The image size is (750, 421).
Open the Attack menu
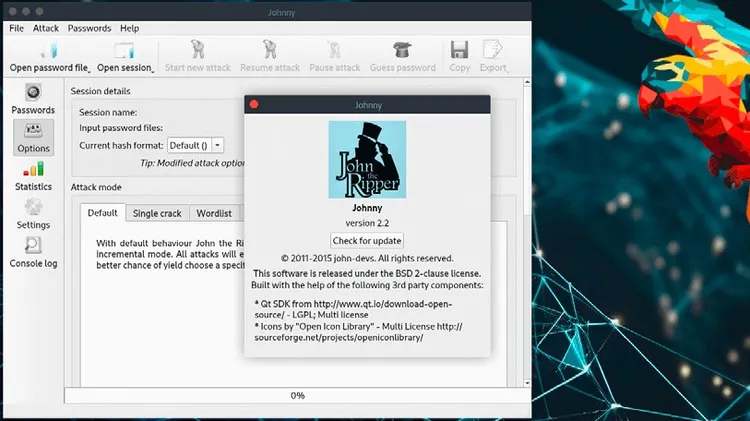coord(46,28)
